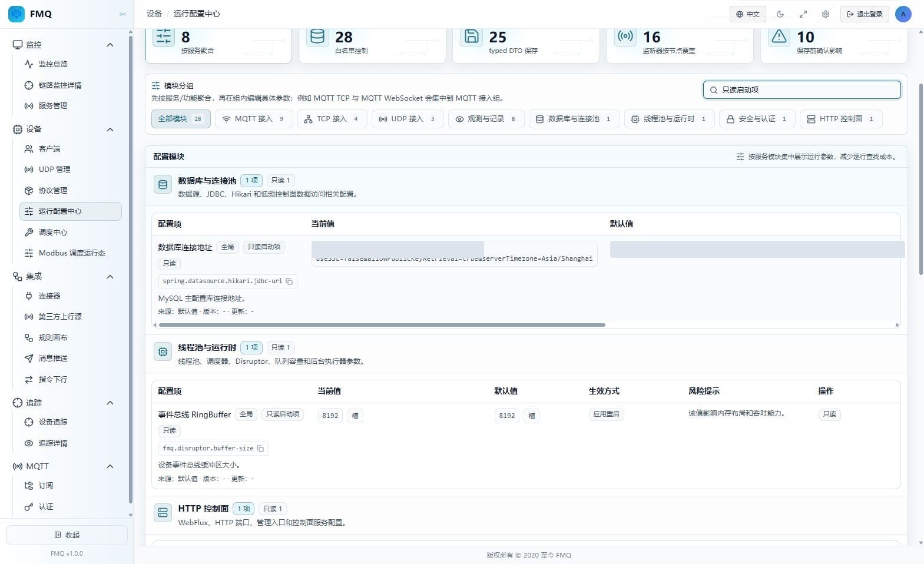Image resolution: width=924 pixels, height=564 pixels.
Task: Open 监控总览 in the sidebar
Action: point(70,64)
